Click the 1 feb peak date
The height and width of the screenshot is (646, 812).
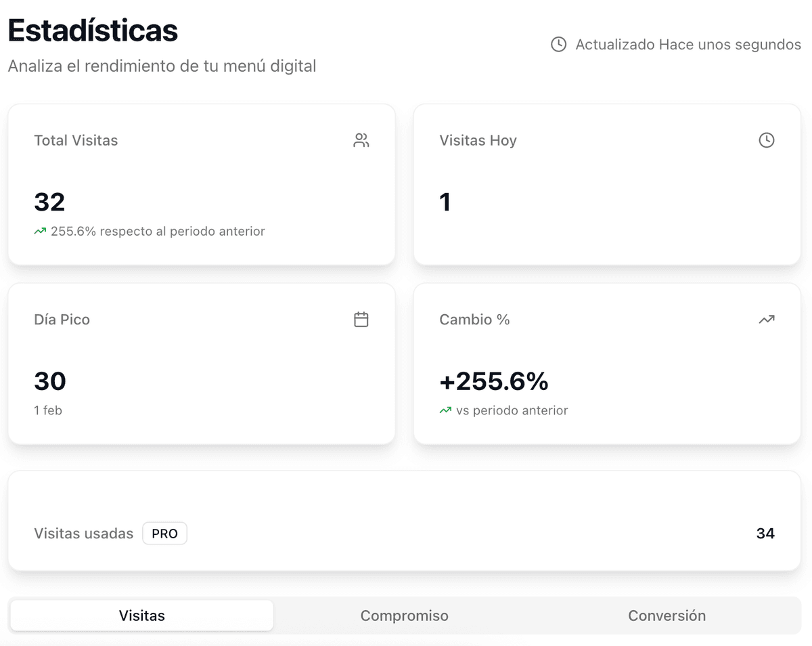tap(48, 410)
